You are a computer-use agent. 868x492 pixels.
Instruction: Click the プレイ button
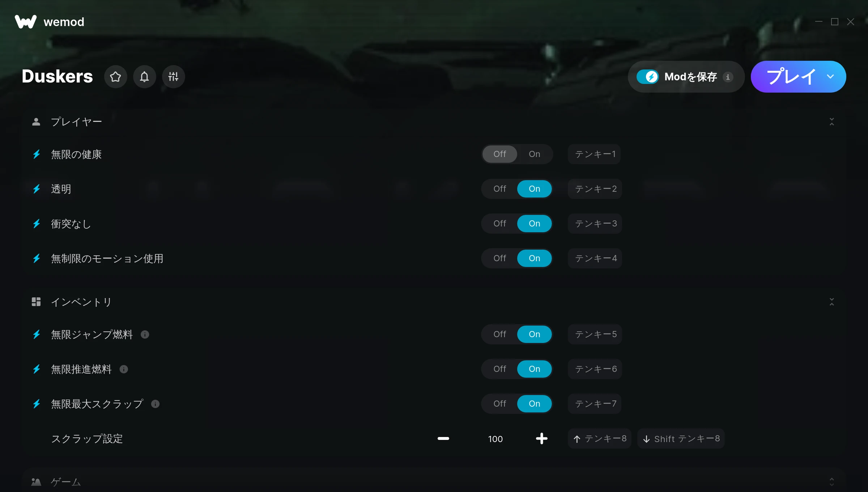pos(791,77)
